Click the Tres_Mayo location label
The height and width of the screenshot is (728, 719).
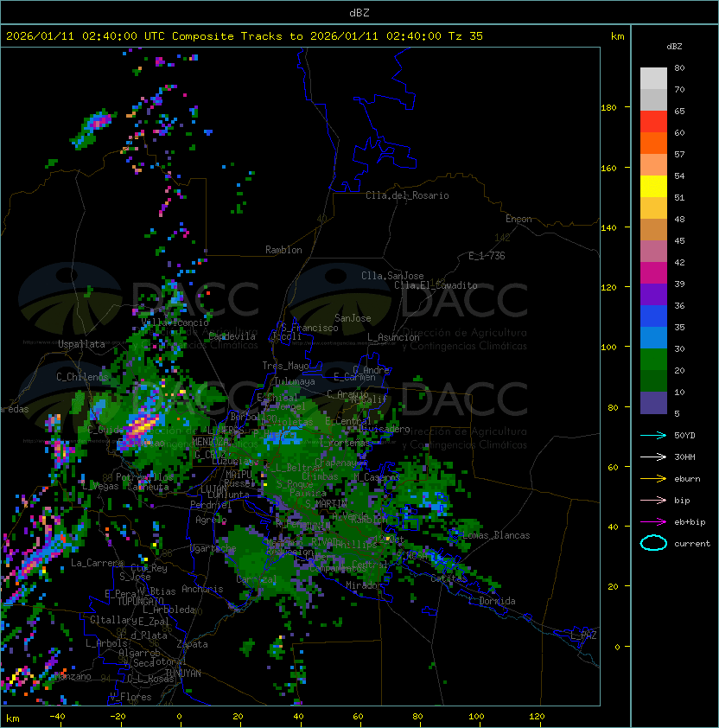point(285,366)
